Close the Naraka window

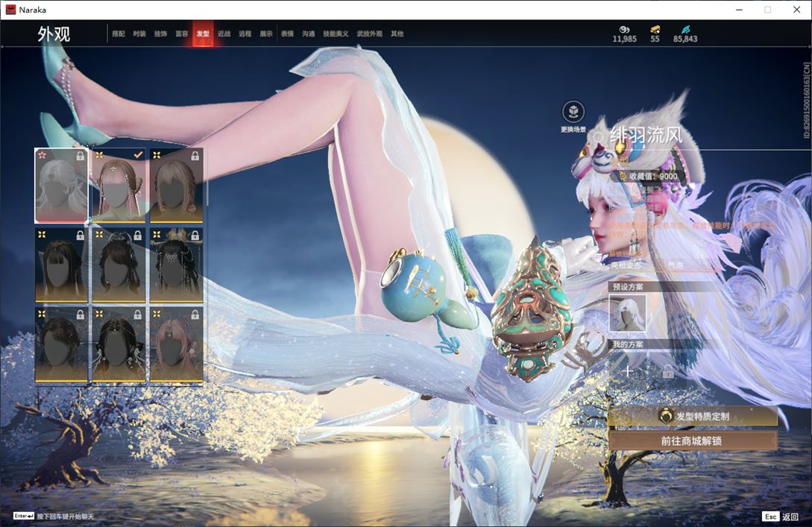point(796,10)
